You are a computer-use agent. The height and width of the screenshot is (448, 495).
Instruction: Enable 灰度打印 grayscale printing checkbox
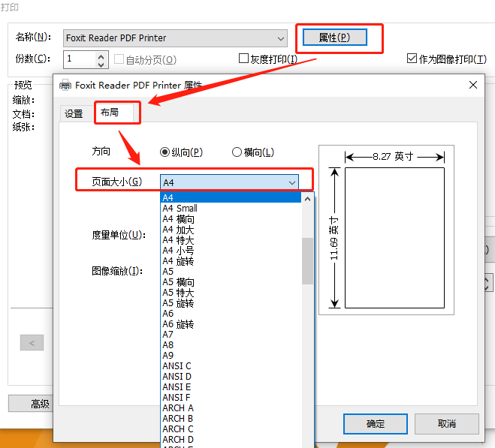(243, 59)
